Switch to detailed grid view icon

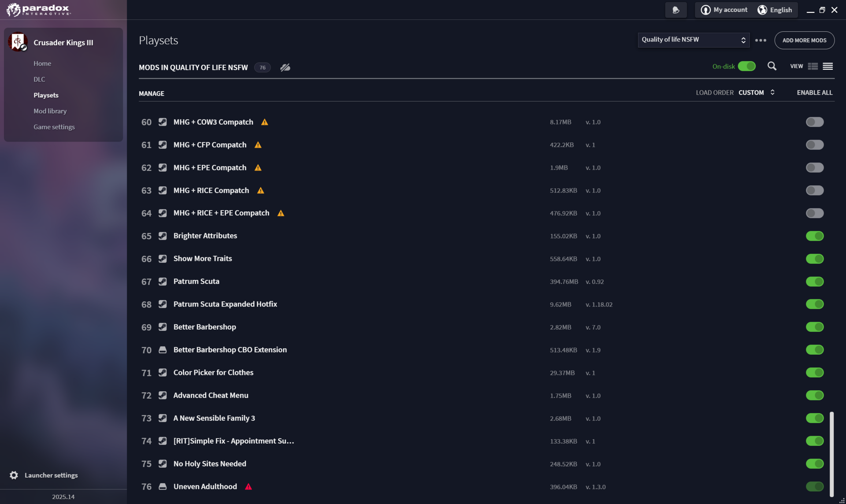(813, 66)
